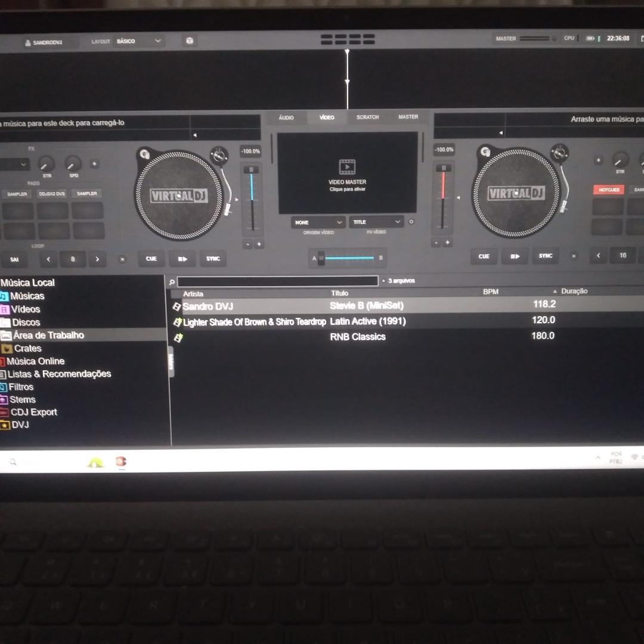Open the VirtualDJ icon in the taskbar
This screenshot has width=644, height=644.
[x=120, y=462]
